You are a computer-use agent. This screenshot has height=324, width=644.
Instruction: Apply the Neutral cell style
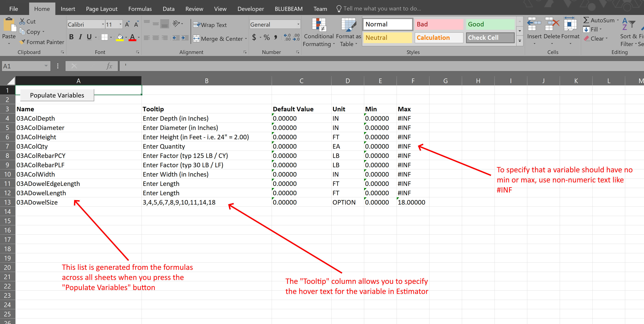(387, 37)
